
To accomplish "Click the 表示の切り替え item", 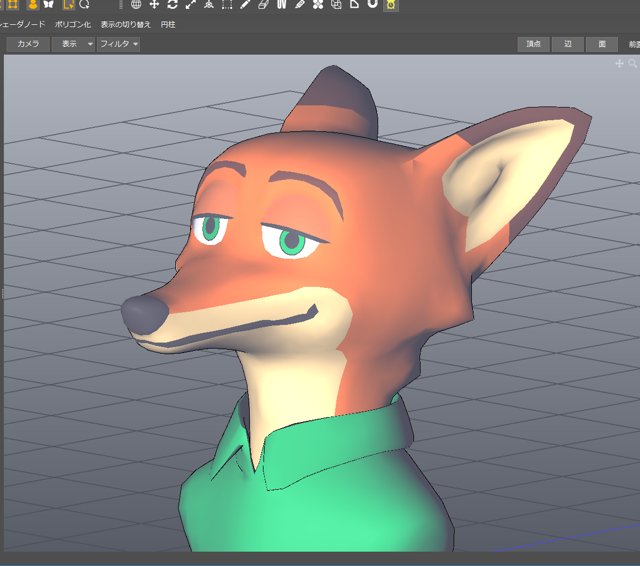I will tap(126, 24).
